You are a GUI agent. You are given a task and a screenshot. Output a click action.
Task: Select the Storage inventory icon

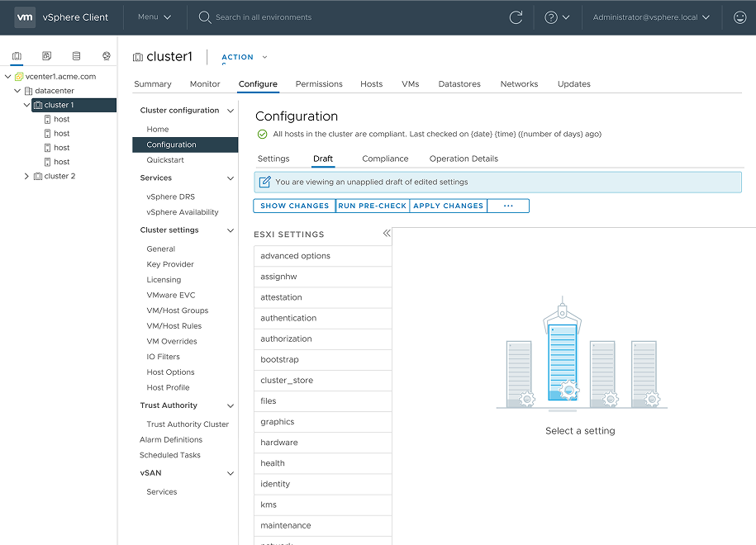pyautogui.click(x=77, y=56)
